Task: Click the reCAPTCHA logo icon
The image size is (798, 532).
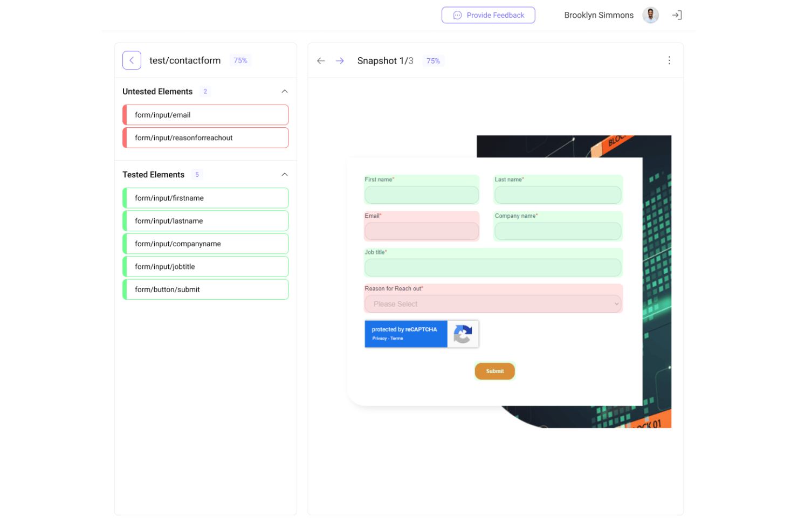Action: click(463, 334)
